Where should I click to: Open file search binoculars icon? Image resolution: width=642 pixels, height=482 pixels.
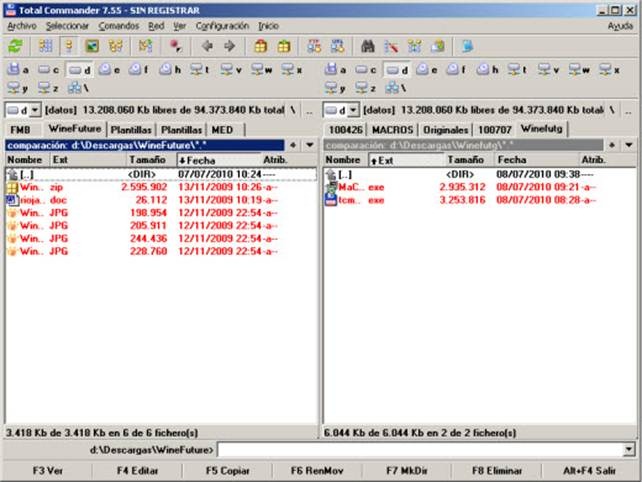368,46
